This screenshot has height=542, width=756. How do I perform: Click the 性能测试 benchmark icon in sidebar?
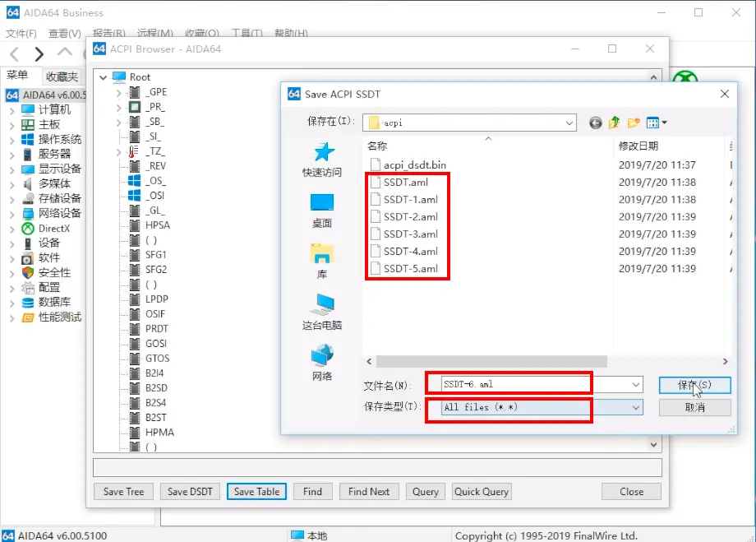click(x=28, y=317)
